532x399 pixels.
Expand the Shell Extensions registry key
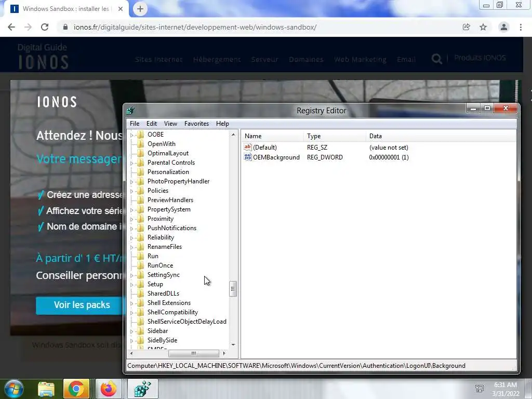[131, 303]
